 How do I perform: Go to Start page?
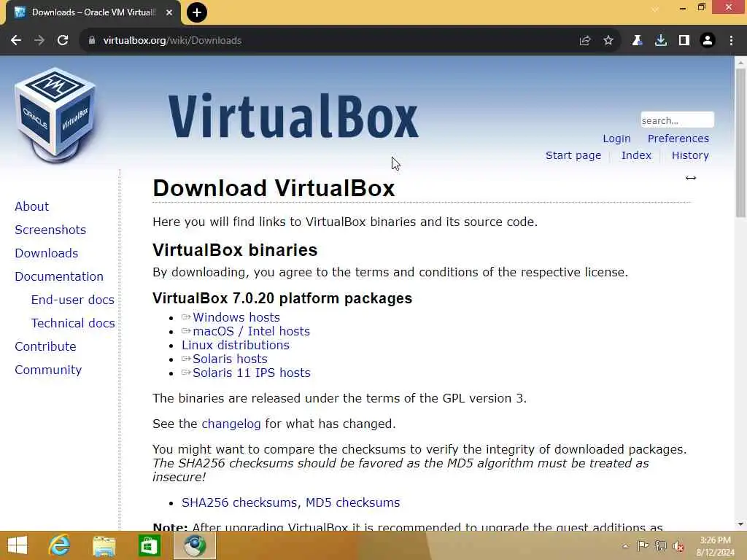click(x=573, y=156)
